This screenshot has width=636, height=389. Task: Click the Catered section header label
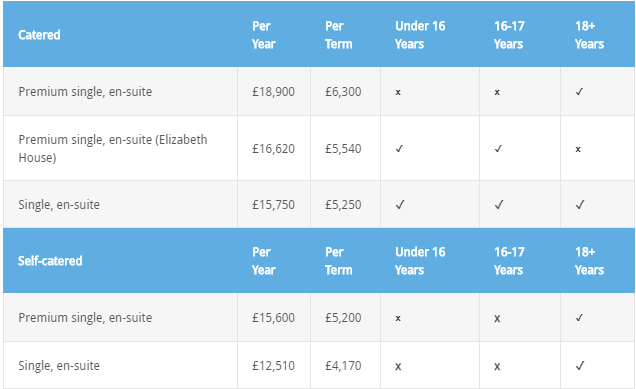[39, 35]
